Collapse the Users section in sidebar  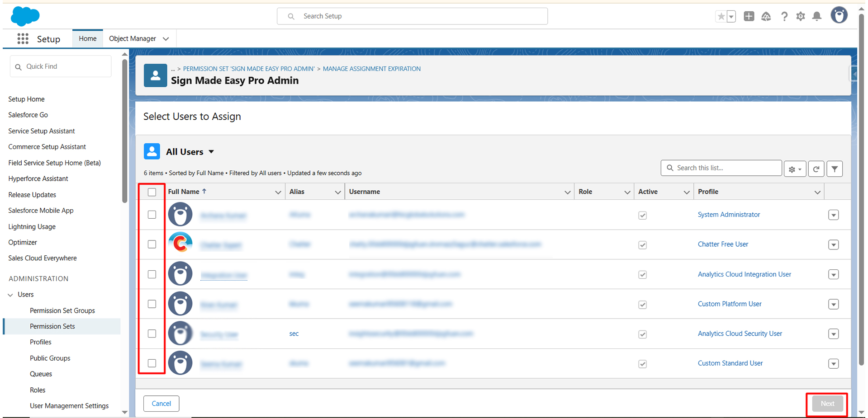tap(10, 295)
